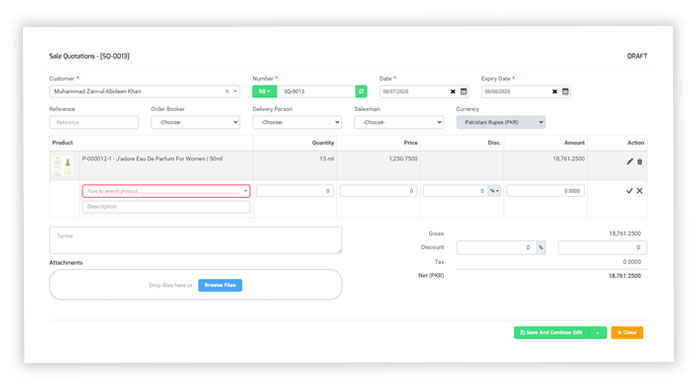Edit the J'adore product row with pencil icon
This screenshot has width=699, height=390.
[629, 161]
